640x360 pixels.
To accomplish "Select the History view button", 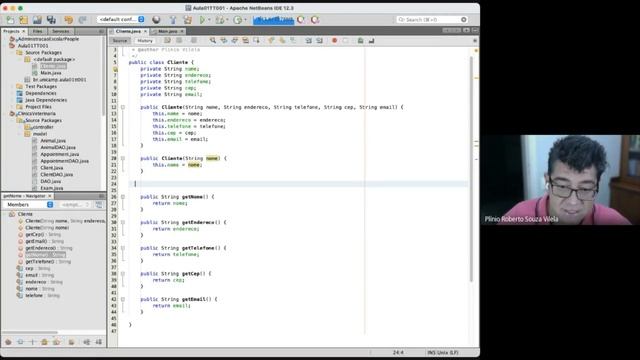I will point(145,41).
